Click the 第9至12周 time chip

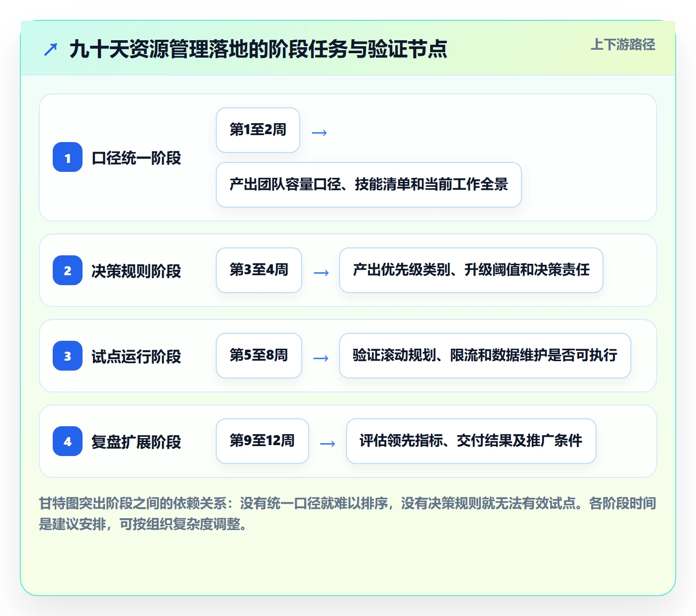pos(262,441)
